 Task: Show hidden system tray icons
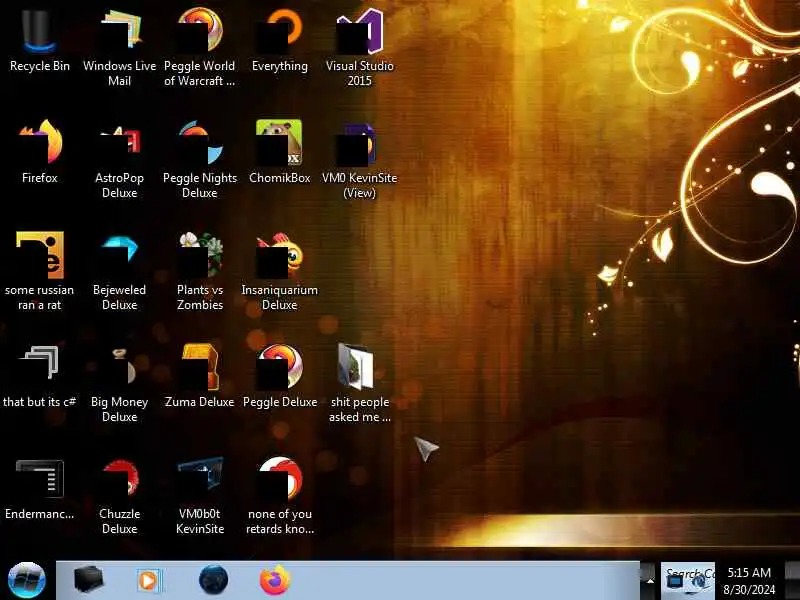(x=650, y=581)
